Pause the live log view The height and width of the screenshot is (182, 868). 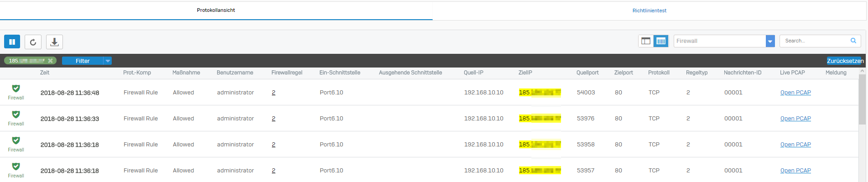coord(12,42)
